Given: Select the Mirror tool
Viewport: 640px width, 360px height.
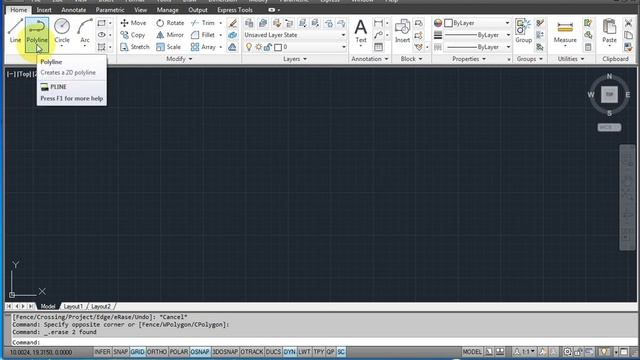Looking at the screenshot, I should point(170,35).
